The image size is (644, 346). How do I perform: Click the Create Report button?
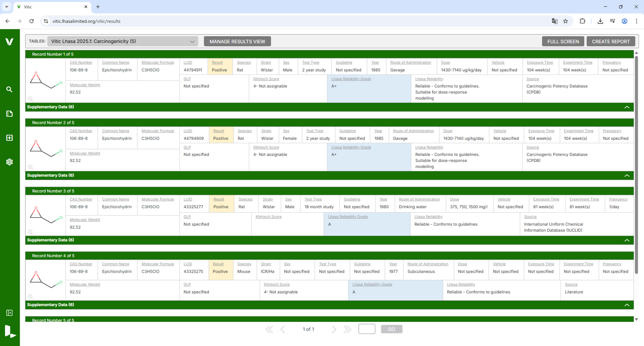tap(610, 41)
